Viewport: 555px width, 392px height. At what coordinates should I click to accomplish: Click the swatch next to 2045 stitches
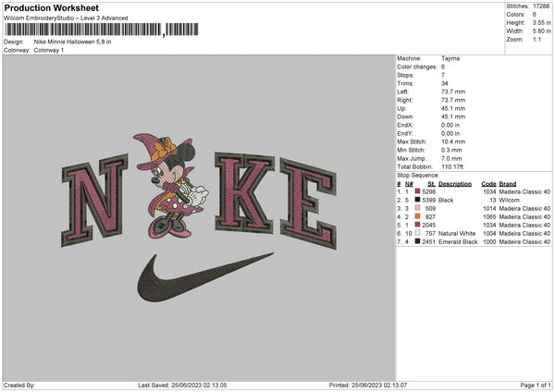click(417, 225)
